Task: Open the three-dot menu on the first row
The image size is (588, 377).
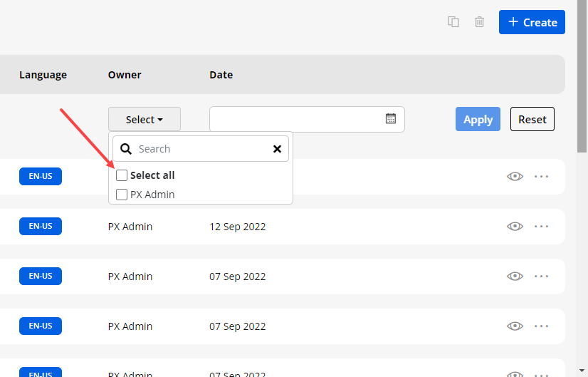Action: coord(542,177)
